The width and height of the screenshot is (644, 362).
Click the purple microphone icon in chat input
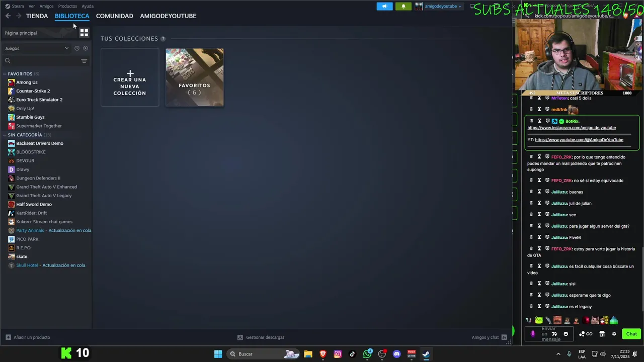click(533, 334)
